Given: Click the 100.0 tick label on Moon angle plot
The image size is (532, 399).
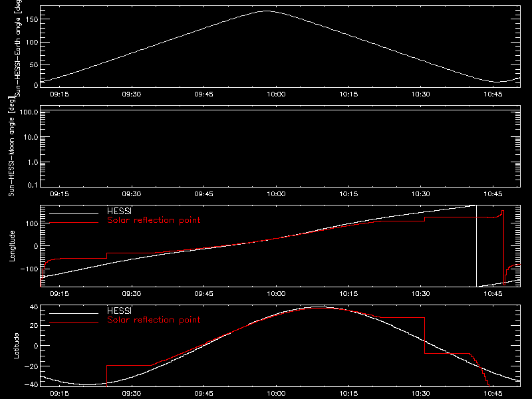Looking at the screenshot, I should (x=29, y=112).
